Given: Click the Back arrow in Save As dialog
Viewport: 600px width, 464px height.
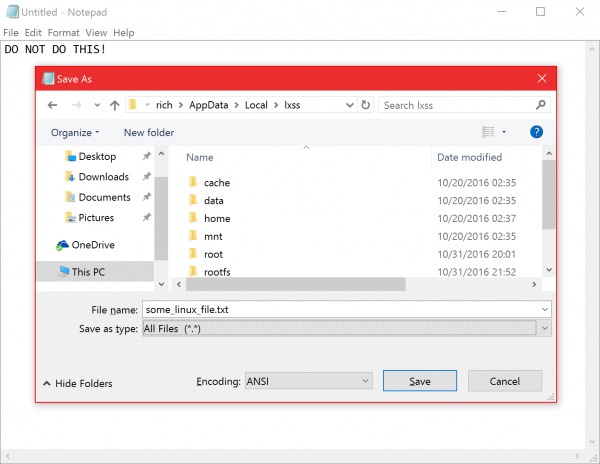Looking at the screenshot, I should [52, 105].
